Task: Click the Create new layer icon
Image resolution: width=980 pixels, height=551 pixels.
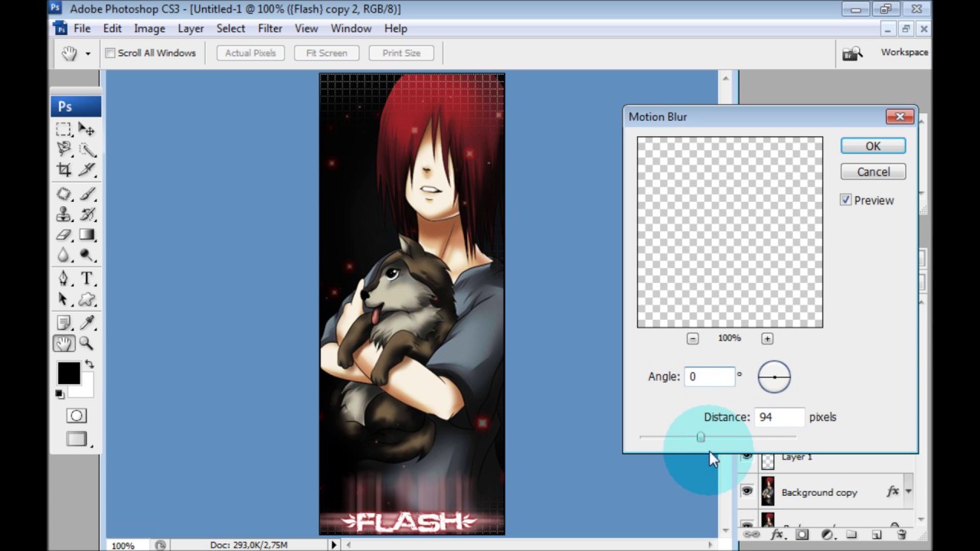Action: pyautogui.click(x=877, y=534)
